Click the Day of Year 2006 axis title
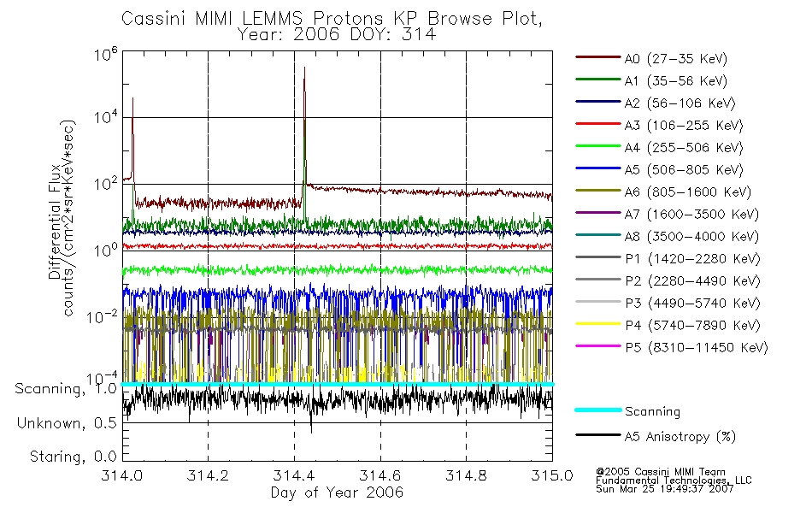Viewport: 812px width, 513px height. pyautogui.click(x=337, y=492)
